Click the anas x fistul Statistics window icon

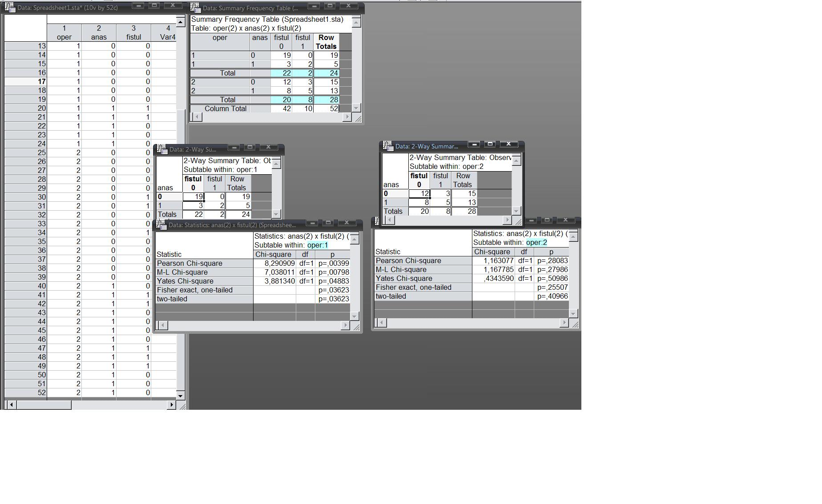161,225
